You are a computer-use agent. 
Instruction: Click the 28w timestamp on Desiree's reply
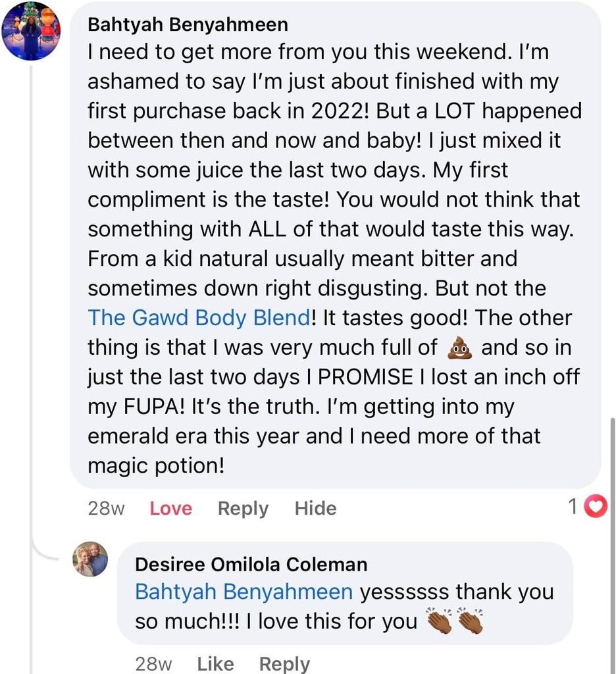[x=153, y=663]
